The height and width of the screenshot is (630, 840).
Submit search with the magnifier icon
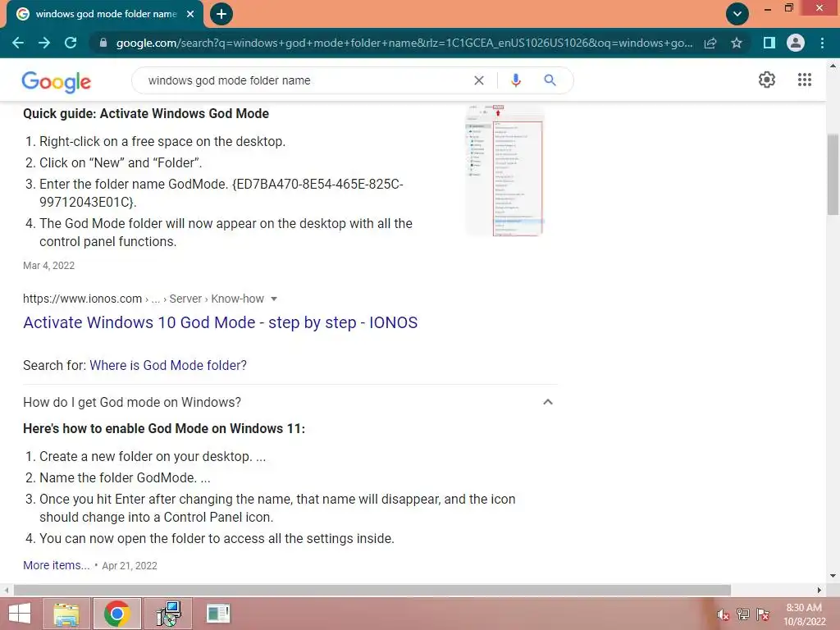click(x=550, y=80)
